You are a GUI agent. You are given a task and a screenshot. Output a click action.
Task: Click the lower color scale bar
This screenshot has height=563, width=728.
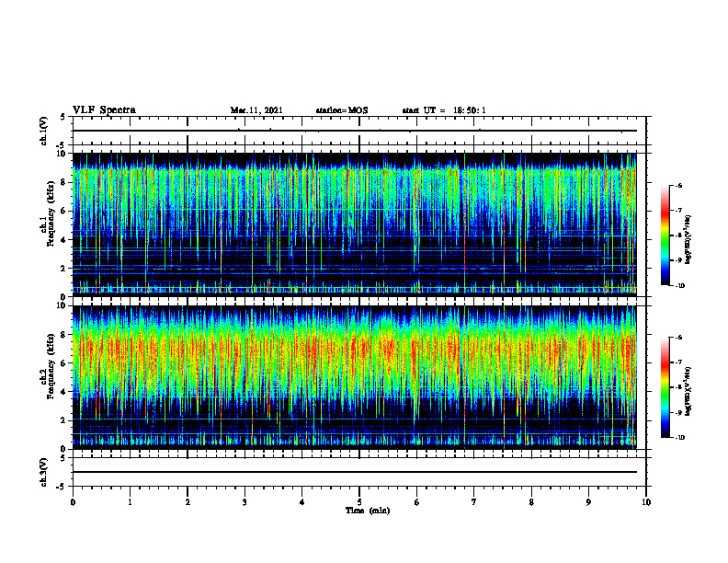click(665, 387)
